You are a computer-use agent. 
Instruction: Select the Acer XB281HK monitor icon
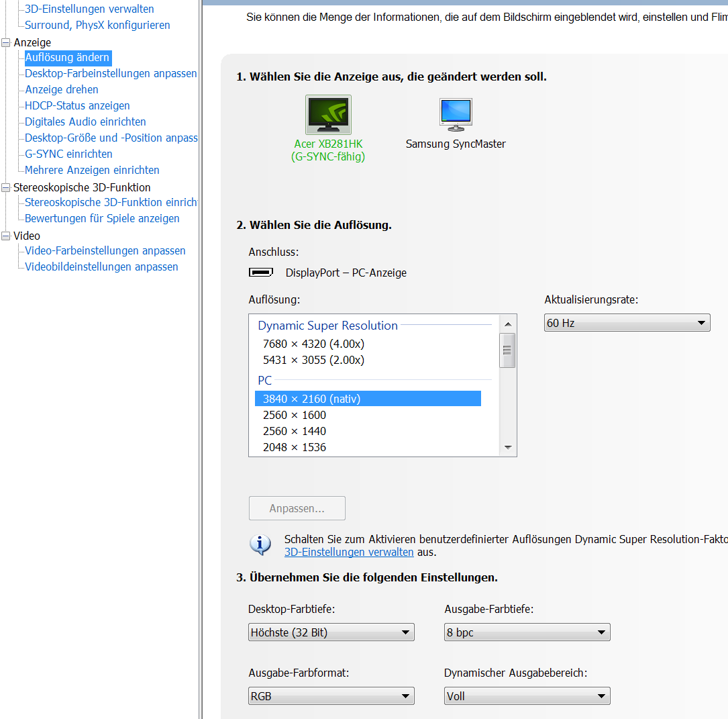click(x=328, y=115)
